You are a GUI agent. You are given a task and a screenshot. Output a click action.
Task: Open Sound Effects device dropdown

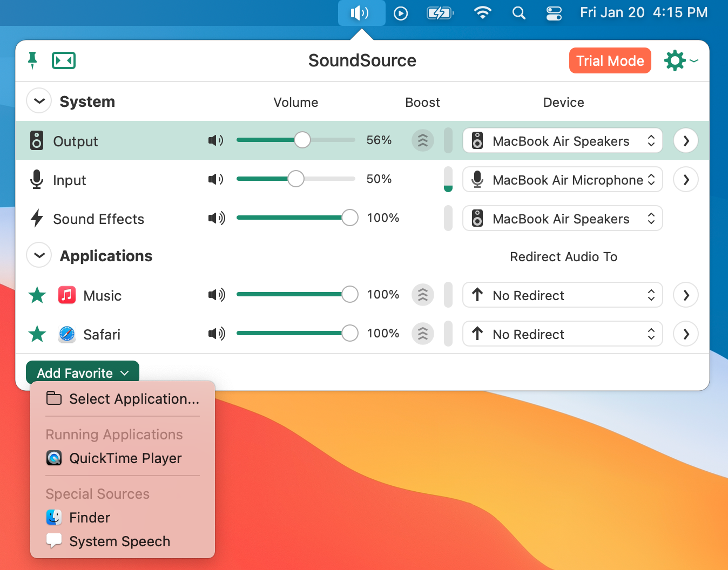click(563, 219)
